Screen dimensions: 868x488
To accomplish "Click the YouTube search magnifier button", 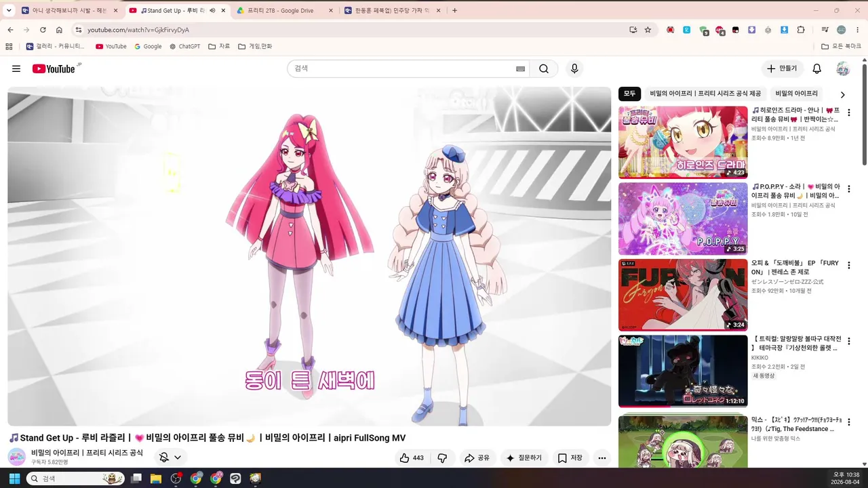I will tap(544, 68).
